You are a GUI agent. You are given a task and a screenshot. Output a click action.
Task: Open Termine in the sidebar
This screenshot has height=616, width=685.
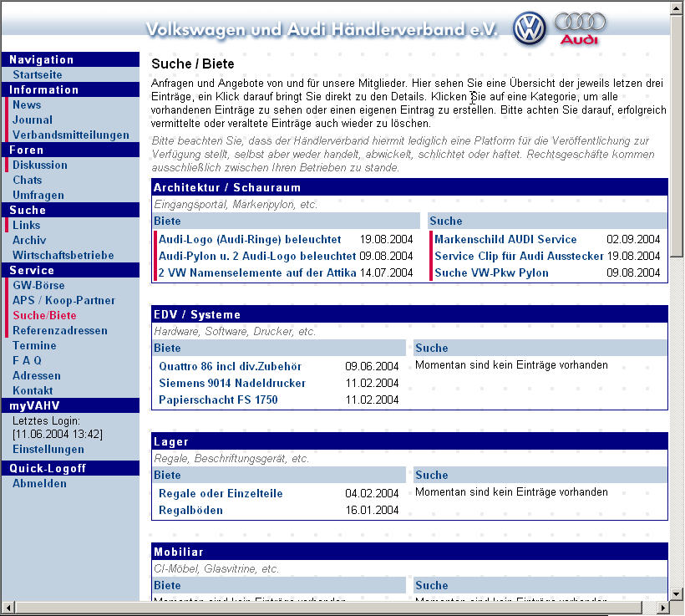coord(34,345)
